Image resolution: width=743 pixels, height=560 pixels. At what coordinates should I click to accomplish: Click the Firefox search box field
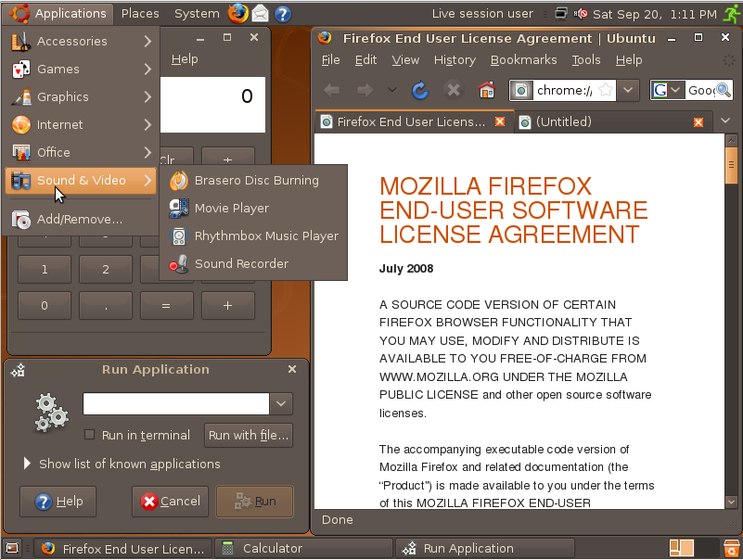click(x=700, y=91)
